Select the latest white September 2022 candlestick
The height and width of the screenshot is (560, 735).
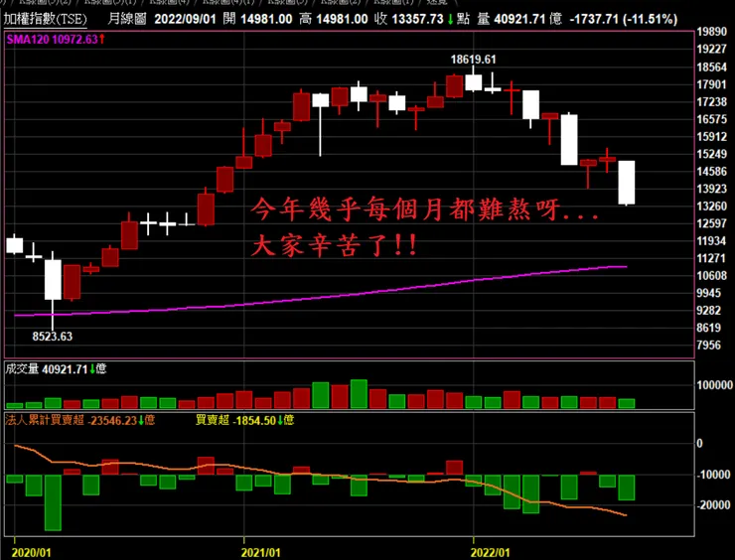pos(627,183)
